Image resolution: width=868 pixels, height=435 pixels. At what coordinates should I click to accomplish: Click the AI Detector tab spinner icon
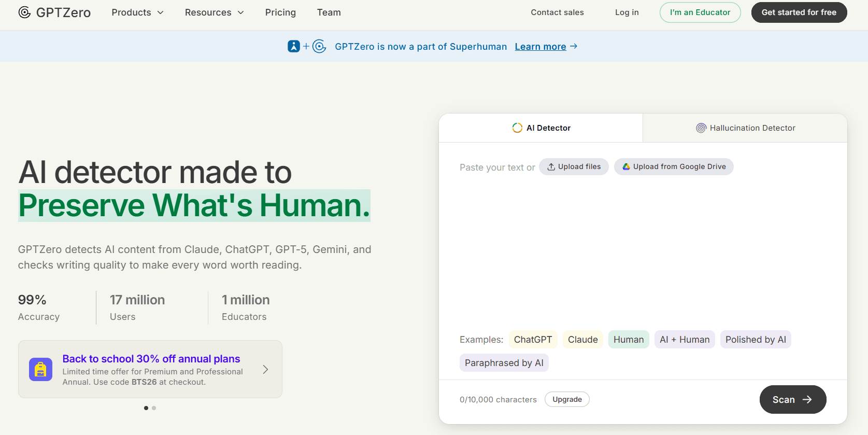click(x=517, y=128)
